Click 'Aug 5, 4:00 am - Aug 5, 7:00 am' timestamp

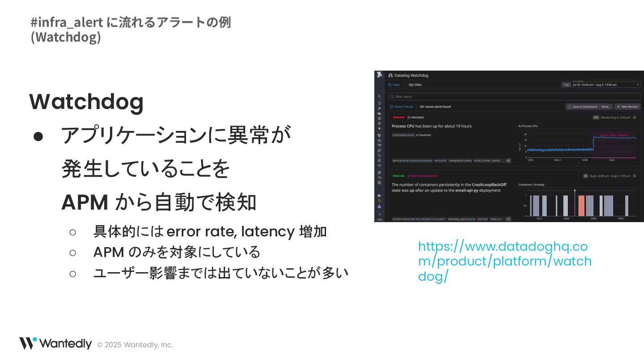610,176
